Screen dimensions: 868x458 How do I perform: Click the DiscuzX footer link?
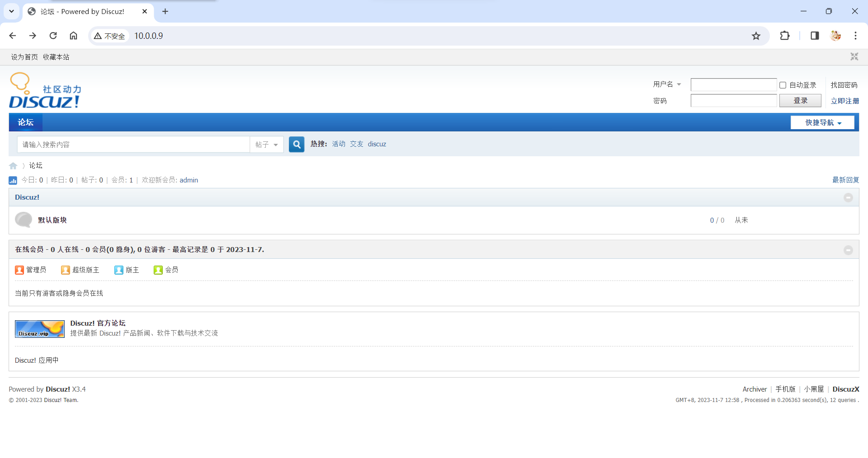(x=846, y=389)
